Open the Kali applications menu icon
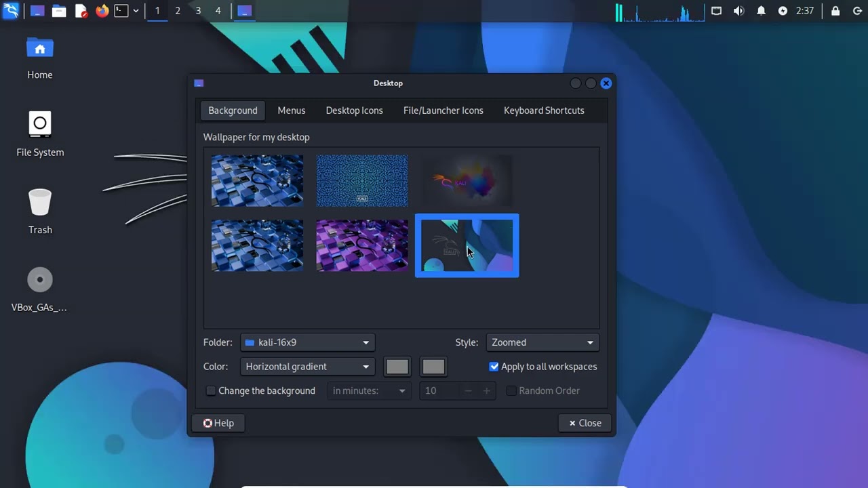This screenshot has height=488, width=868. (x=11, y=11)
